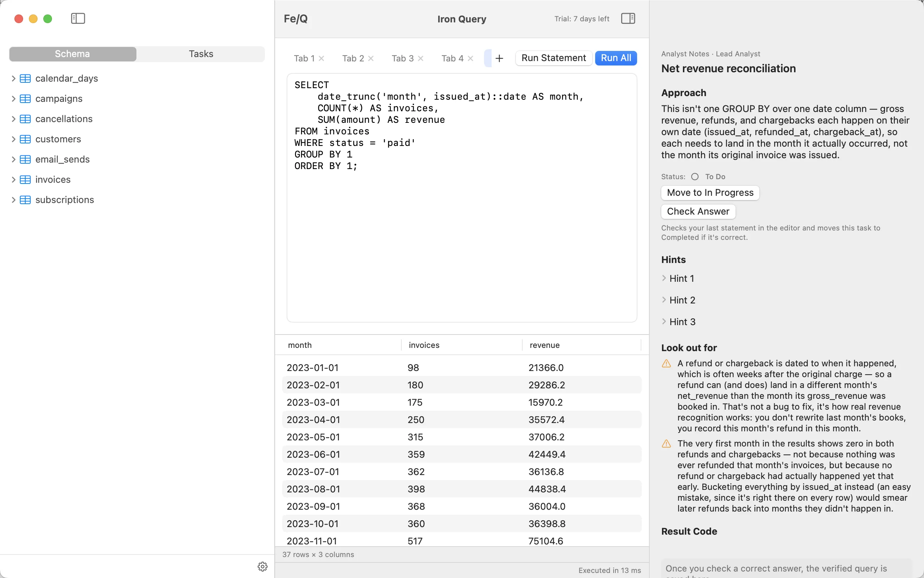Click the Trial: 7 days left label

click(x=581, y=19)
